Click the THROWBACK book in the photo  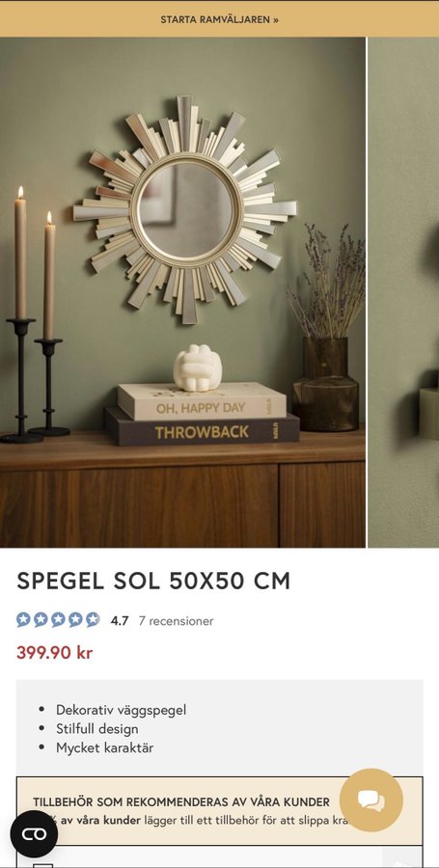point(202,431)
